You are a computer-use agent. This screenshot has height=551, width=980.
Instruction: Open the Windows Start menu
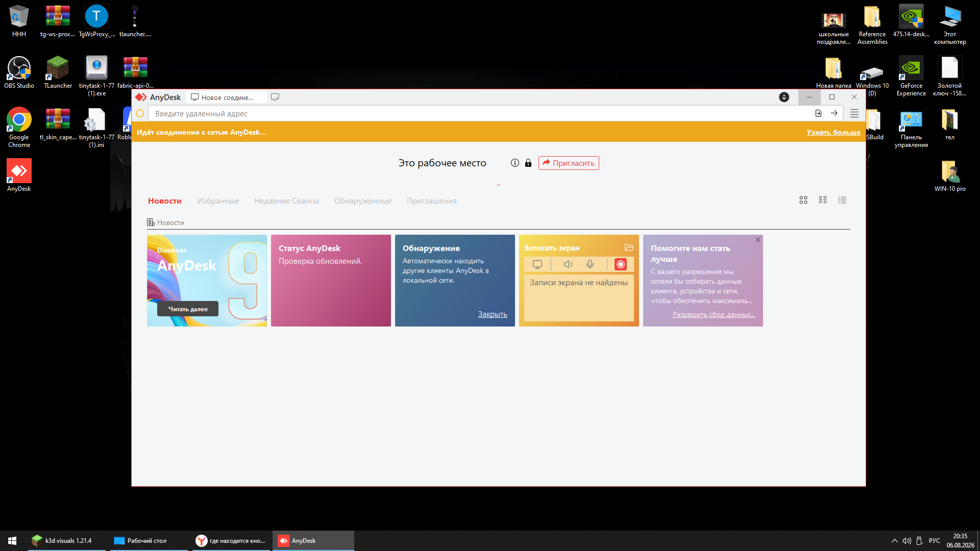tap(12, 541)
